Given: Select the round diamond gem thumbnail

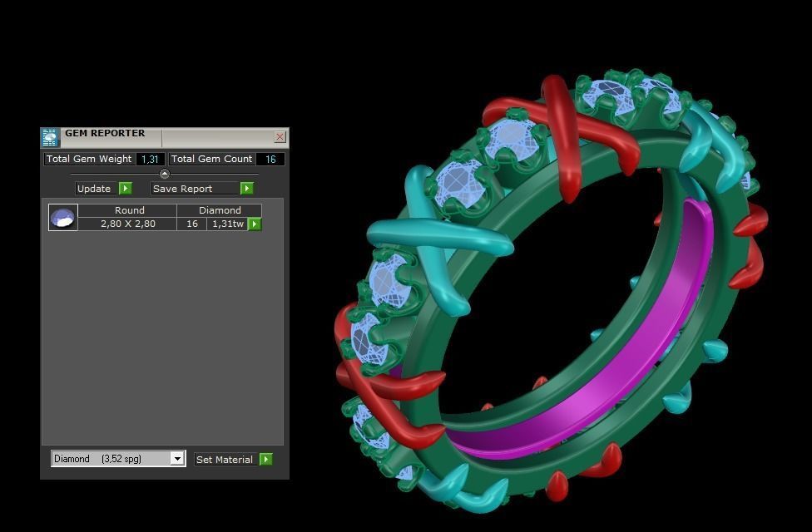Looking at the screenshot, I should (x=62, y=217).
